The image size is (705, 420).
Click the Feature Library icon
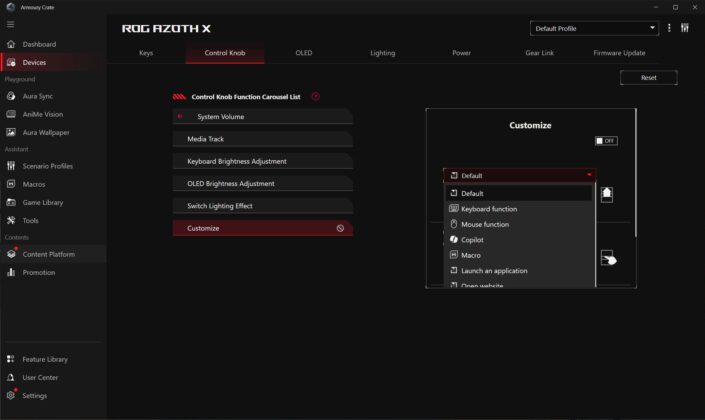11,359
